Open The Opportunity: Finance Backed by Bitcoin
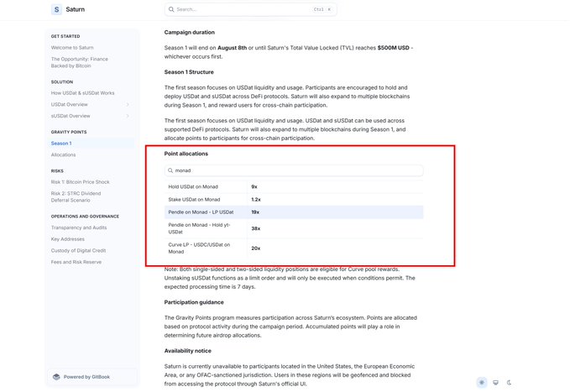 click(x=80, y=62)
